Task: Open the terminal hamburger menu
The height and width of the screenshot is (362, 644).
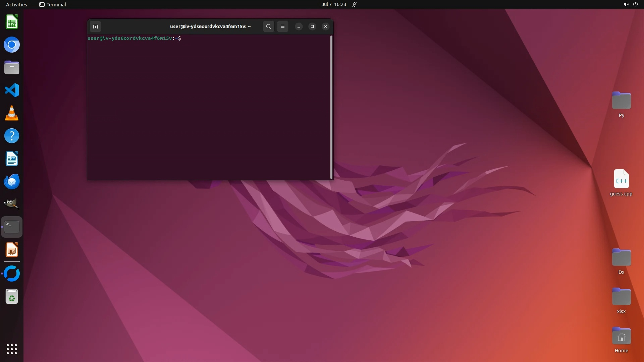Action: 283,26
